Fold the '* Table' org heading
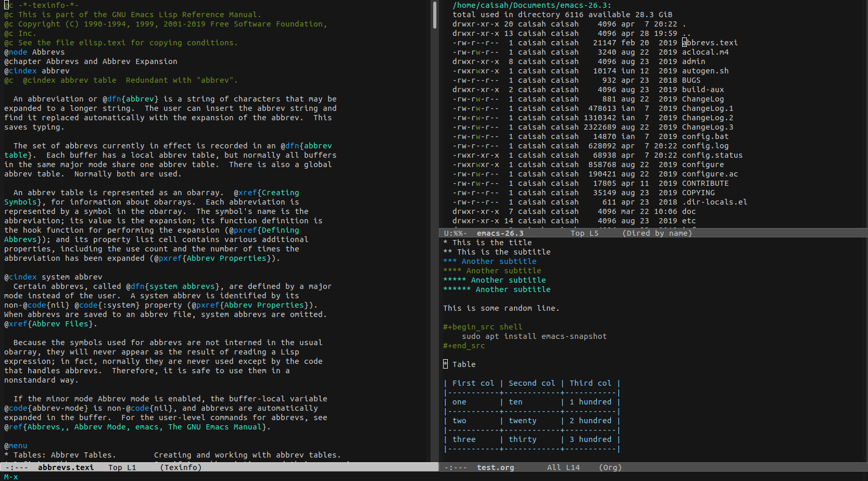Image resolution: width=868 pixels, height=481 pixels. (459, 364)
